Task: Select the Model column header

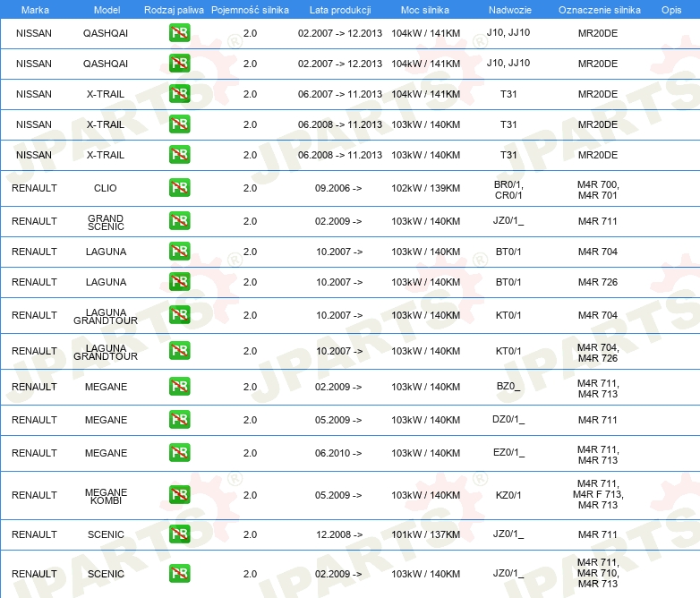Action: [107, 10]
